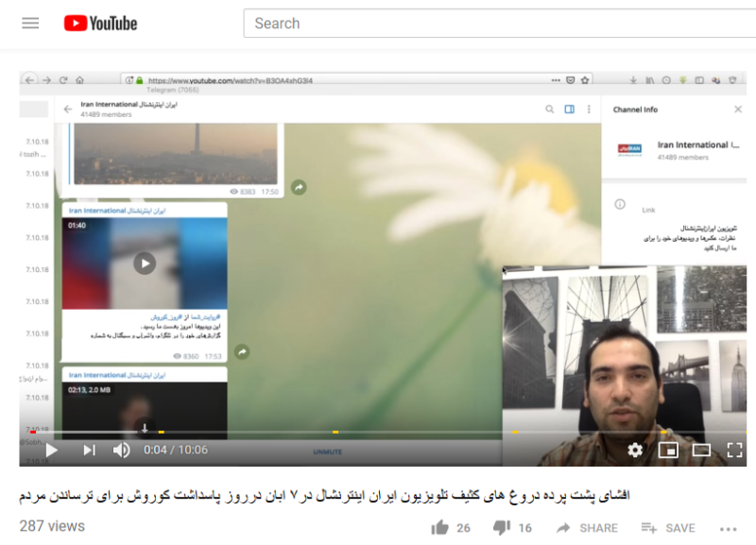Forward the 01:40 video post

tap(242, 351)
